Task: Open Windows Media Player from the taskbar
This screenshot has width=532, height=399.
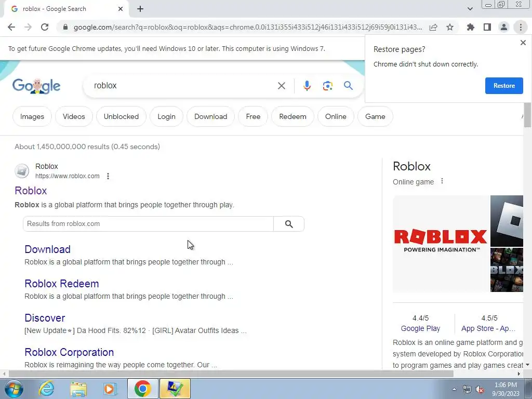Action: pos(110,389)
